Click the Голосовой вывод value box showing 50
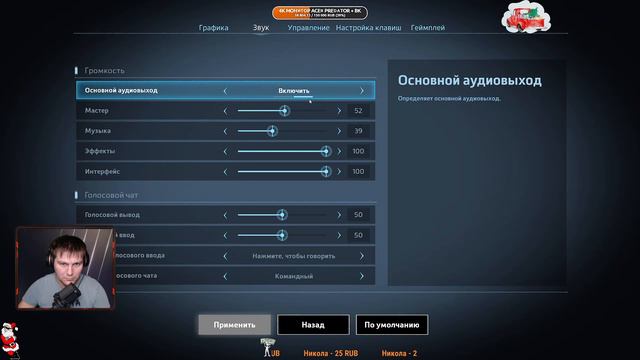The image size is (640, 360). click(x=358, y=215)
